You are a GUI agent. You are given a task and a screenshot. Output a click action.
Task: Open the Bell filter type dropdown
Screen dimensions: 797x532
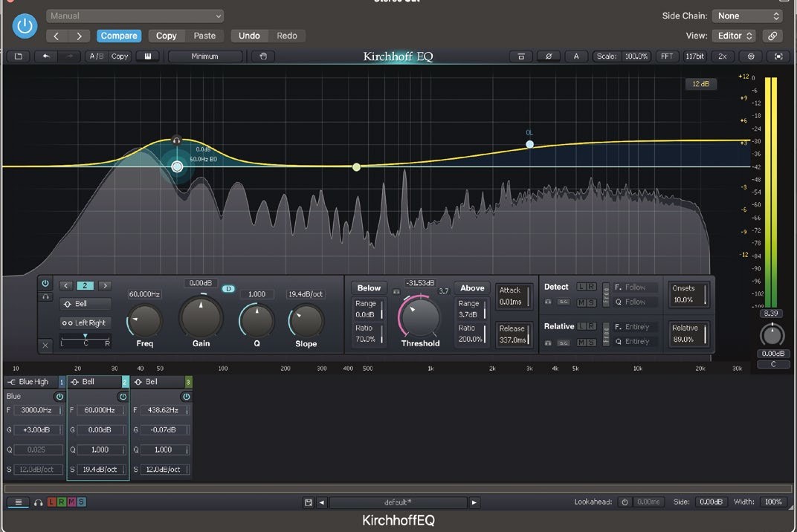coord(85,304)
